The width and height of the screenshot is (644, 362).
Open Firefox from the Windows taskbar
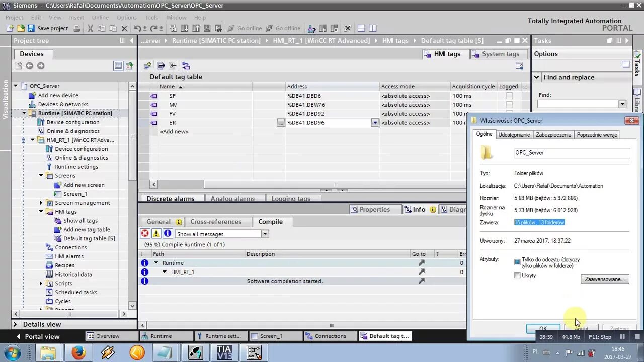pyautogui.click(x=78, y=352)
